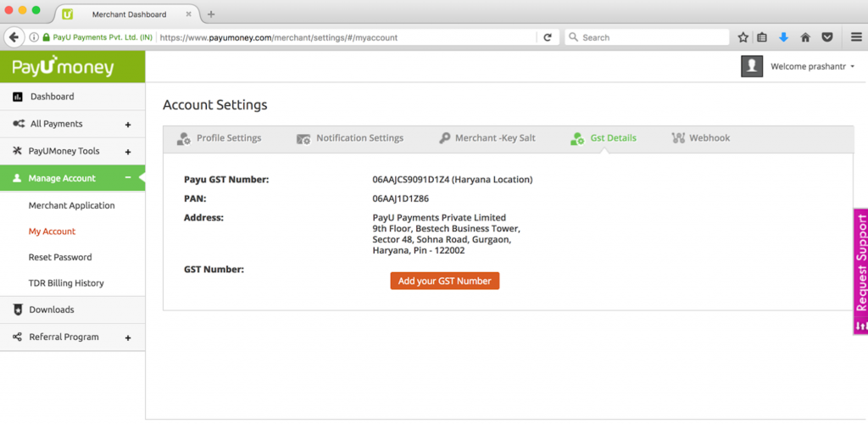This screenshot has width=868, height=424.
Task: Click the browser URL address field
Action: tap(346, 37)
